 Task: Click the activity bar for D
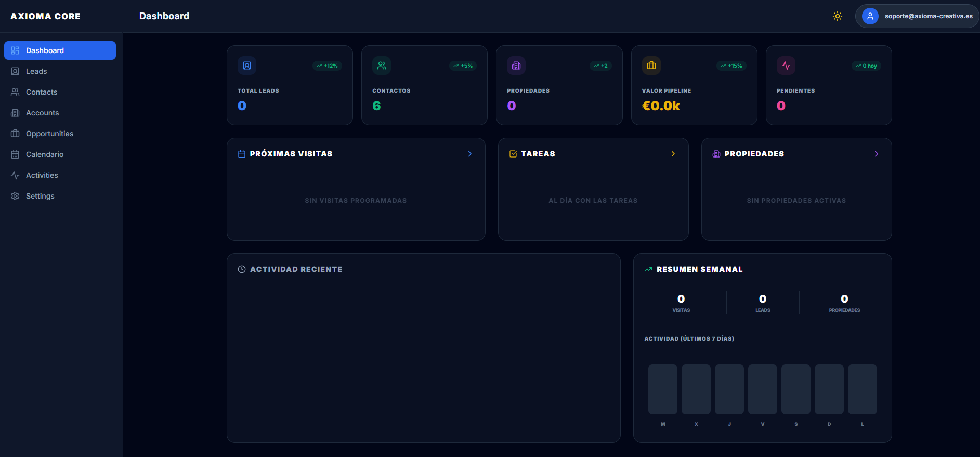click(x=829, y=389)
